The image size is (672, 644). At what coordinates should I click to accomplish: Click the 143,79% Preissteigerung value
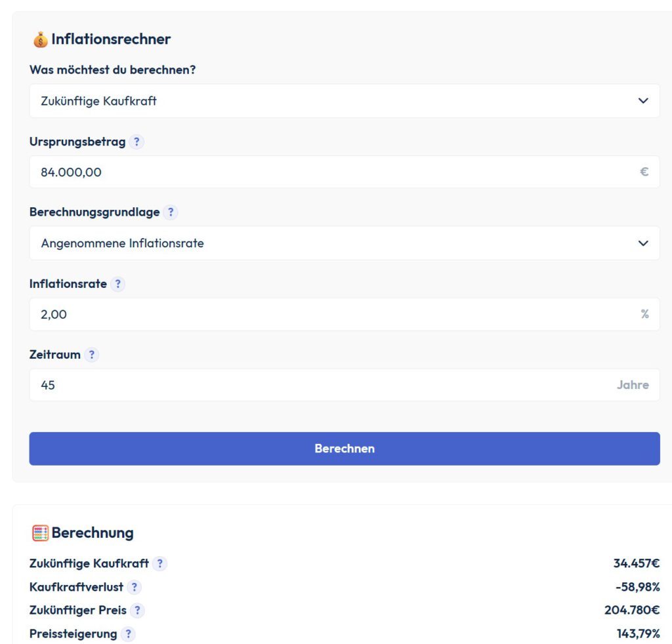(x=638, y=634)
